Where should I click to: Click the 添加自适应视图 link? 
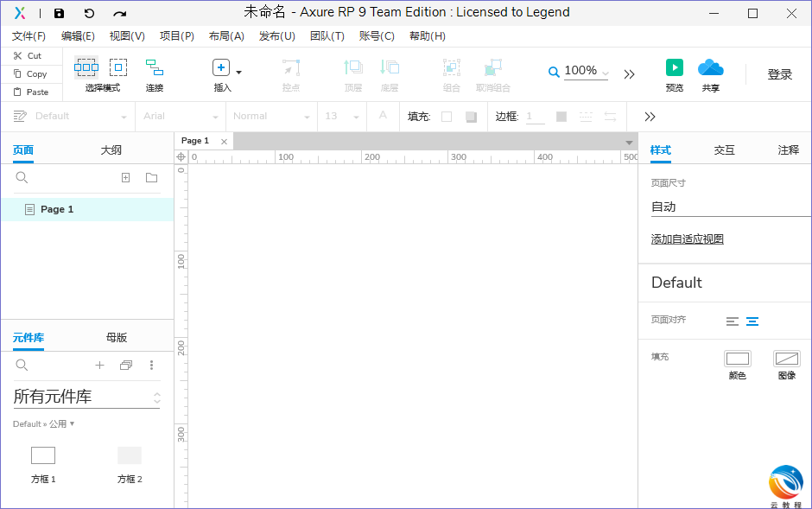687,239
